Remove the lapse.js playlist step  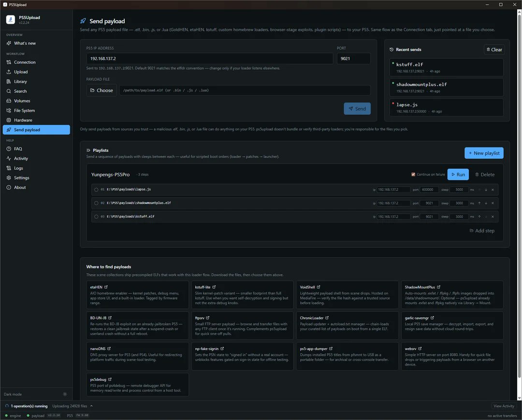pos(493,189)
